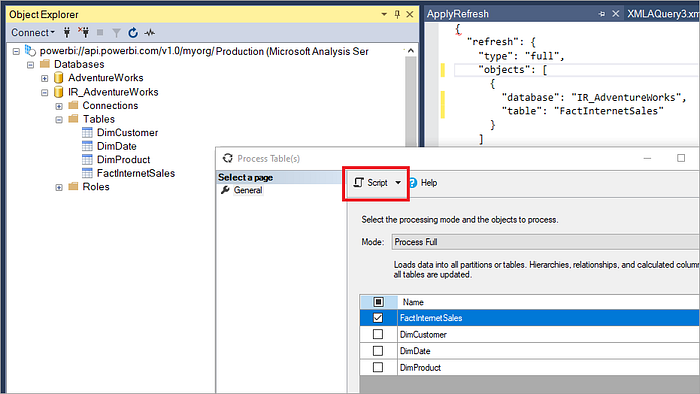Click the Disconnect icon in Object Explorer toolbar

click(83, 32)
